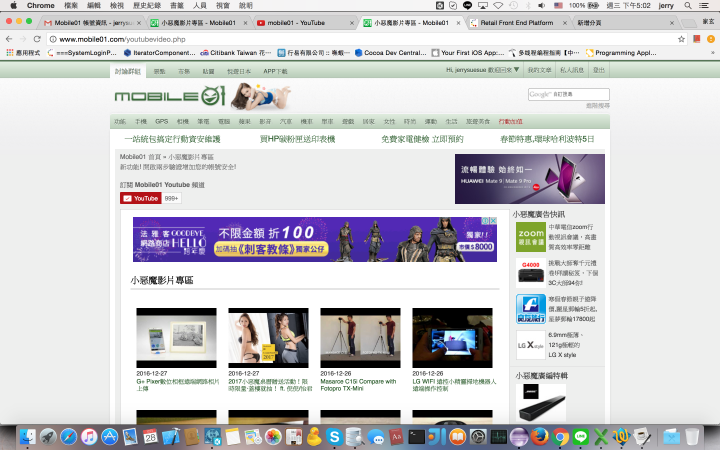Click the volume icon in menu bar
720x450 pixels.
point(542,6)
